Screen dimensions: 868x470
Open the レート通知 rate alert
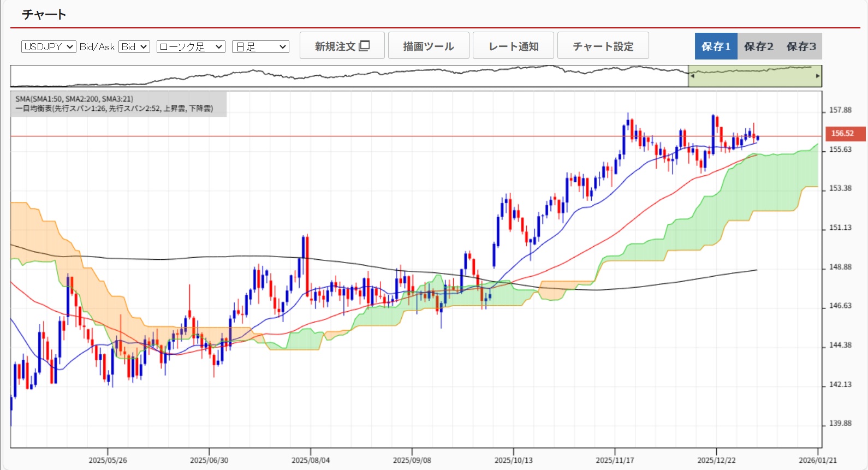513,46
